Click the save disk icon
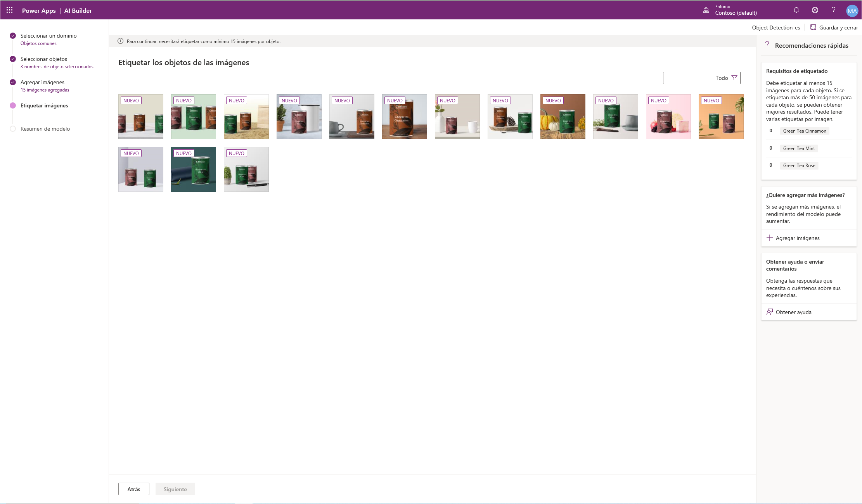Screen dimensions: 862x504 (813, 28)
